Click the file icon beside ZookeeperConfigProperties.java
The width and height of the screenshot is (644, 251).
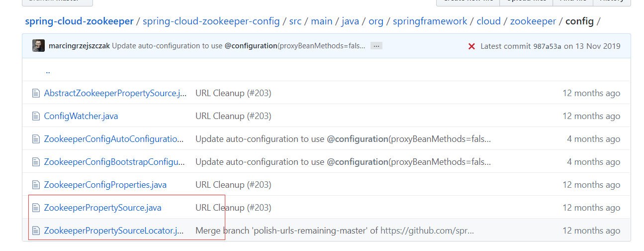coord(35,185)
